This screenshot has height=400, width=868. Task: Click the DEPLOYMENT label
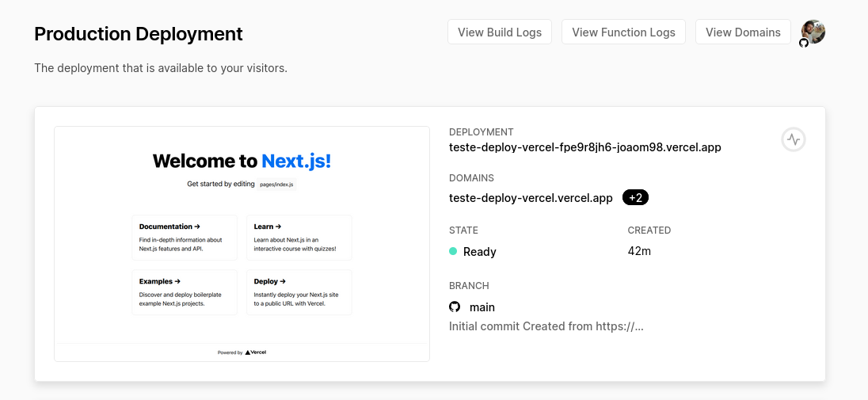[x=481, y=131]
